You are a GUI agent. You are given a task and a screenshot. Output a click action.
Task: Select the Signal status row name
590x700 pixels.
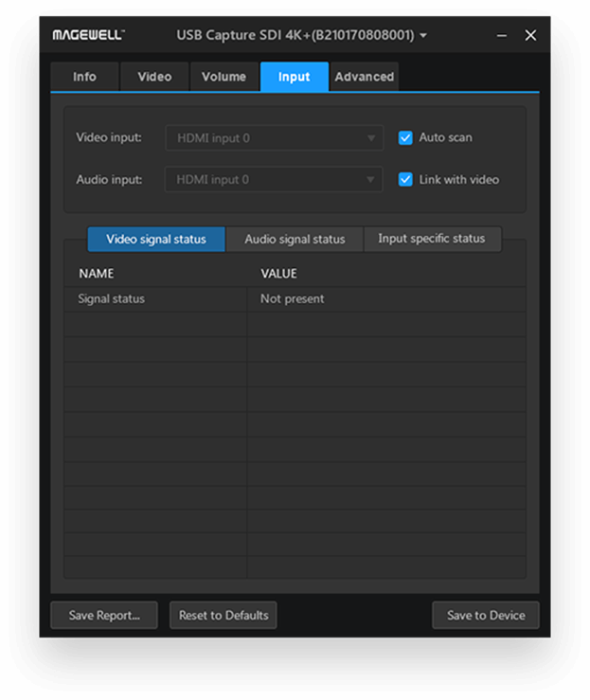click(112, 298)
